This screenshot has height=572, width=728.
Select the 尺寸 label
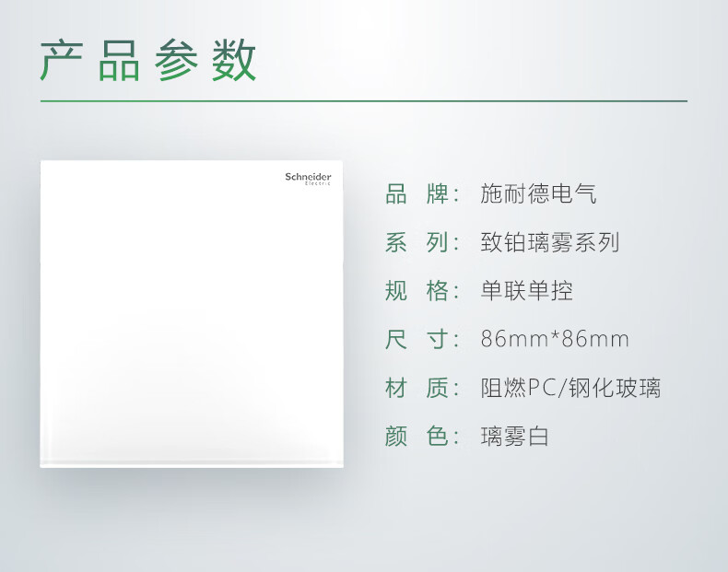pos(422,339)
